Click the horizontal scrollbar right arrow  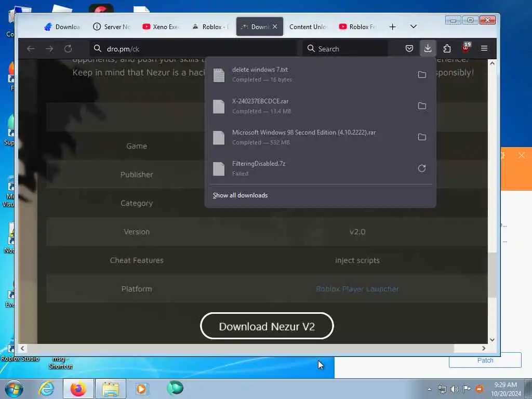click(484, 348)
